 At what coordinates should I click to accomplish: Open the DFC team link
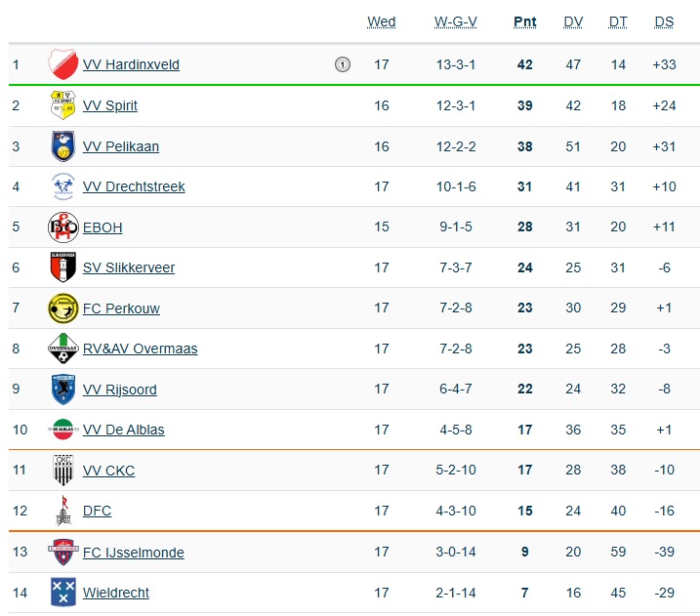coord(97,511)
